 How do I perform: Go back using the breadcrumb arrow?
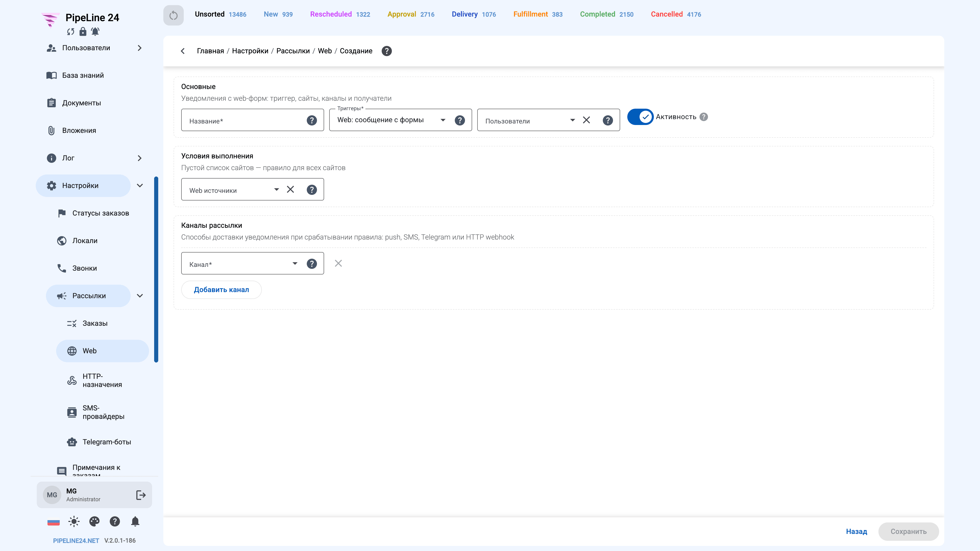(x=183, y=51)
